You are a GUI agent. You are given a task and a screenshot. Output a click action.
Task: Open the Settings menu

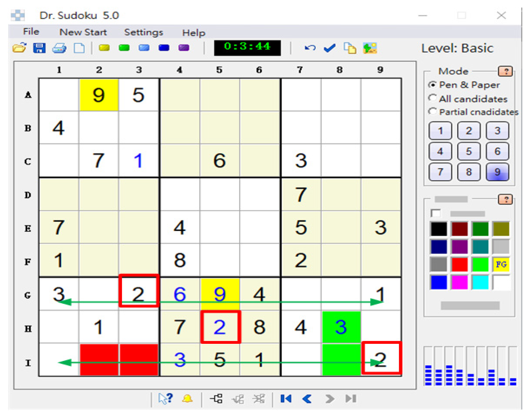143,32
